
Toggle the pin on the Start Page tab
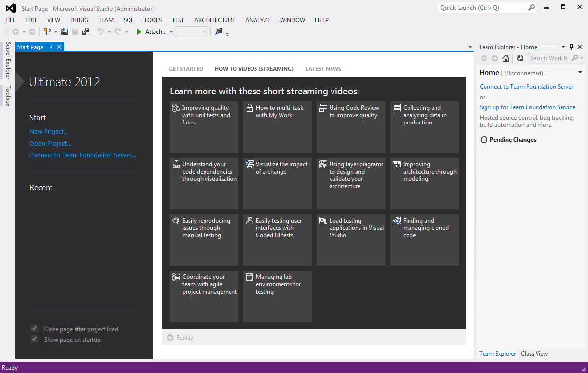[51, 46]
